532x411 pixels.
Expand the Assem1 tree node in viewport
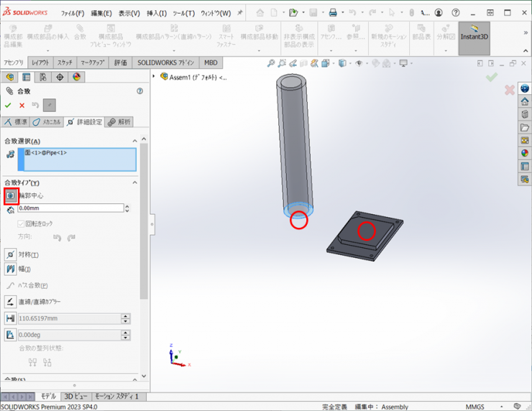pyautogui.click(x=154, y=76)
